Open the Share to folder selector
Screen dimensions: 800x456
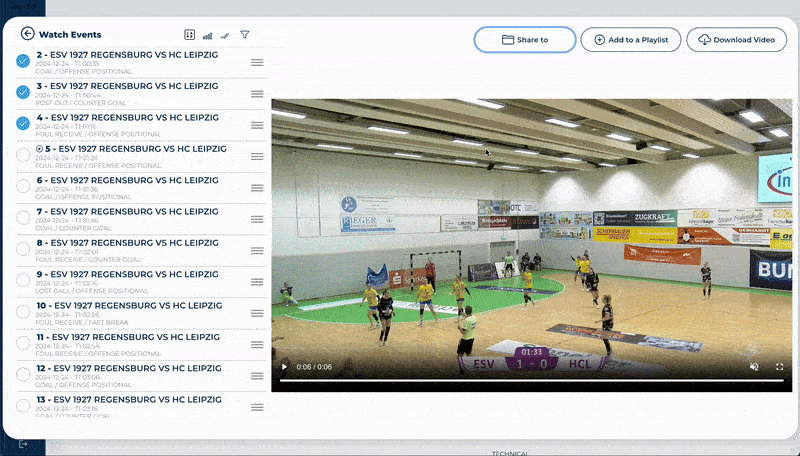point(525,40)
